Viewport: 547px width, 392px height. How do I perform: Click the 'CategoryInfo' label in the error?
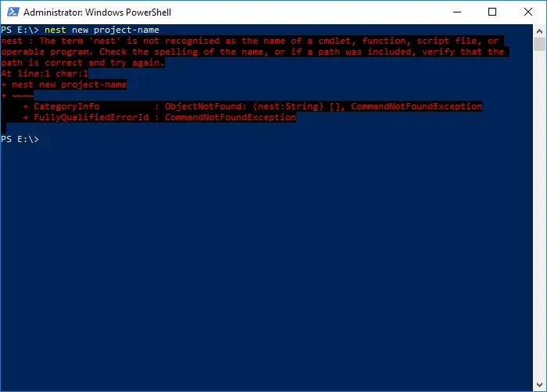(66, 106)
